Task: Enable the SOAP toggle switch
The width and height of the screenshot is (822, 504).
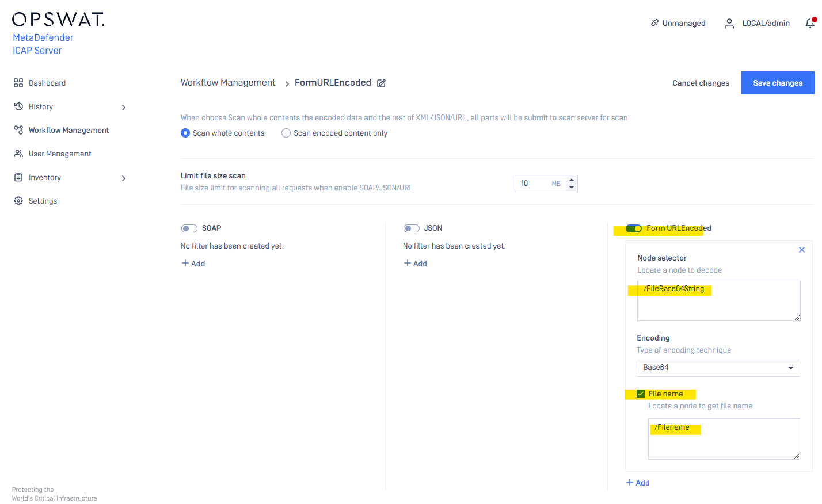Action: click(x=189, y=228)
